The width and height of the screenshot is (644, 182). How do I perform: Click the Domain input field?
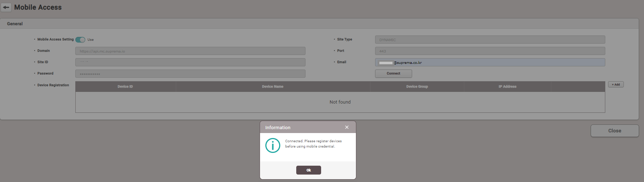(x=190, y=51)
